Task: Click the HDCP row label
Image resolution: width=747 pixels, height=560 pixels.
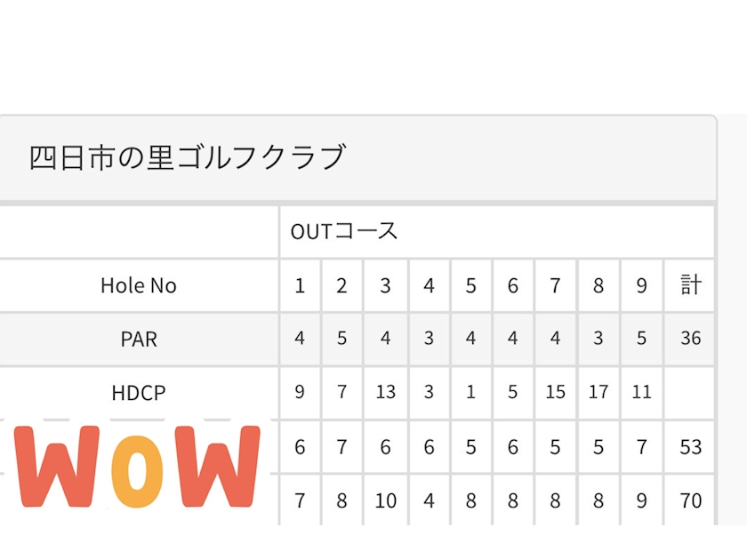Action: 139,393
